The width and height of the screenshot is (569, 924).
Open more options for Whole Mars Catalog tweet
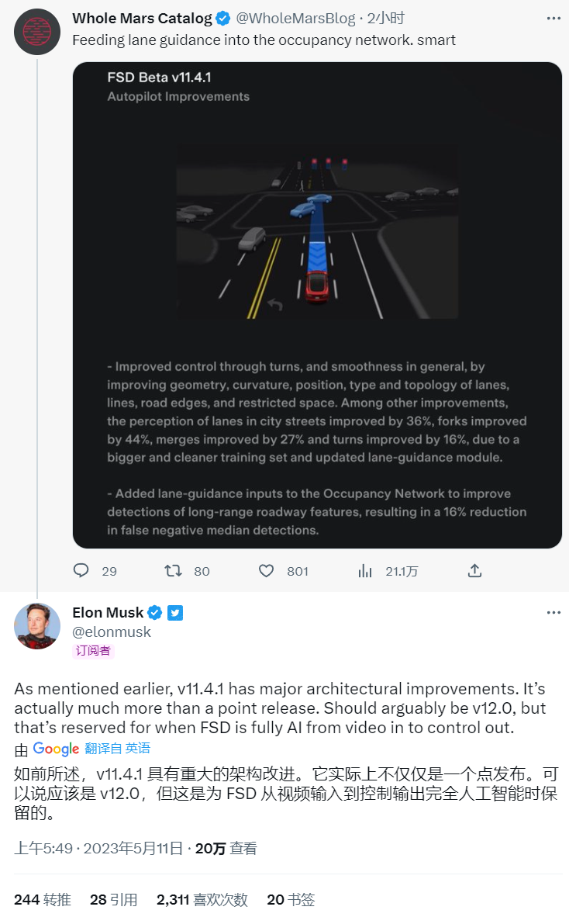[x=553, y=19]
